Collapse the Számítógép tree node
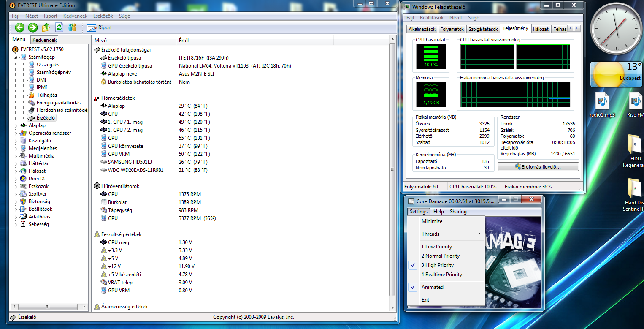Viewport: 644px width, 329px height. [x=16, y=57]
